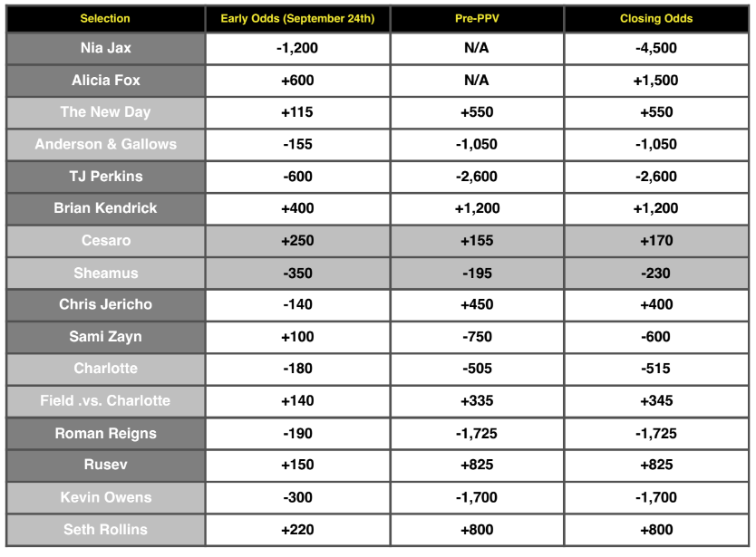Select the Pre-PPV column header
The height and width of the screenshot is (557, 756).
coord(477,18)
